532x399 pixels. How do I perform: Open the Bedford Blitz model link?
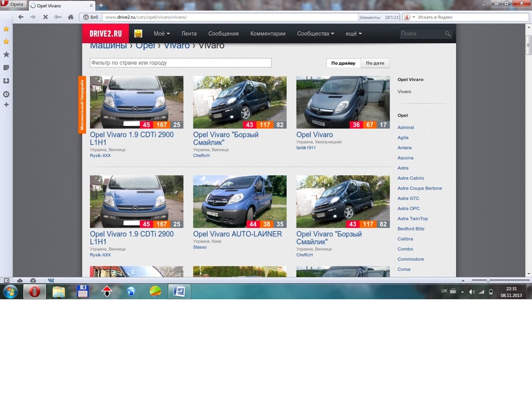[411, 229]
